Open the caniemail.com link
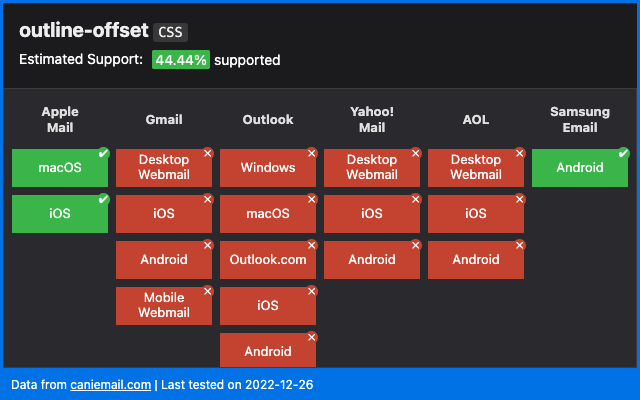This screenshot has width=640, height=400. (x=110, y=384)
